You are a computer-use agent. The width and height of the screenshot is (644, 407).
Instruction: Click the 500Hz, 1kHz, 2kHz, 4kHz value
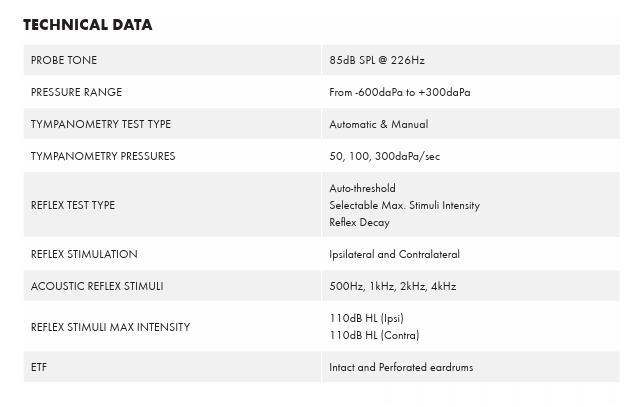point(392,286)
